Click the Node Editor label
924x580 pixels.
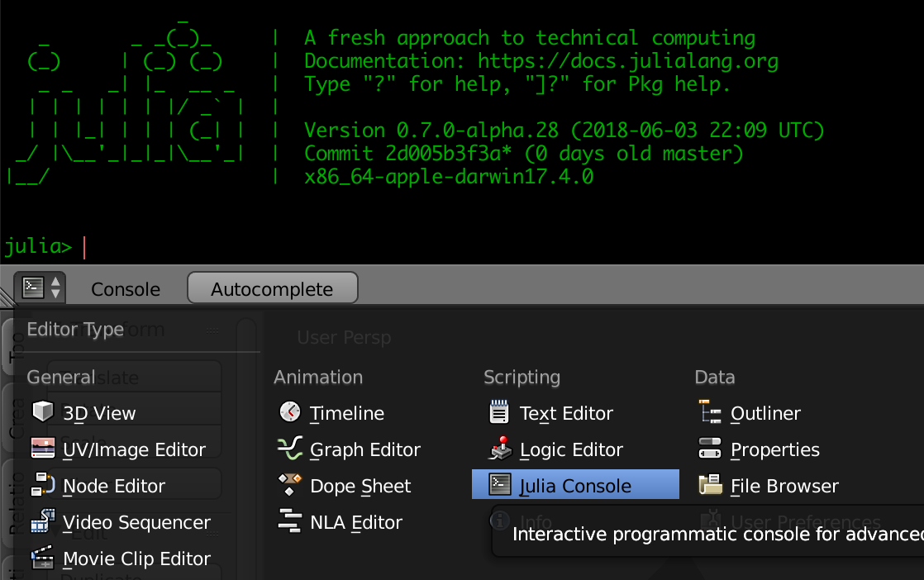[114, 486]
